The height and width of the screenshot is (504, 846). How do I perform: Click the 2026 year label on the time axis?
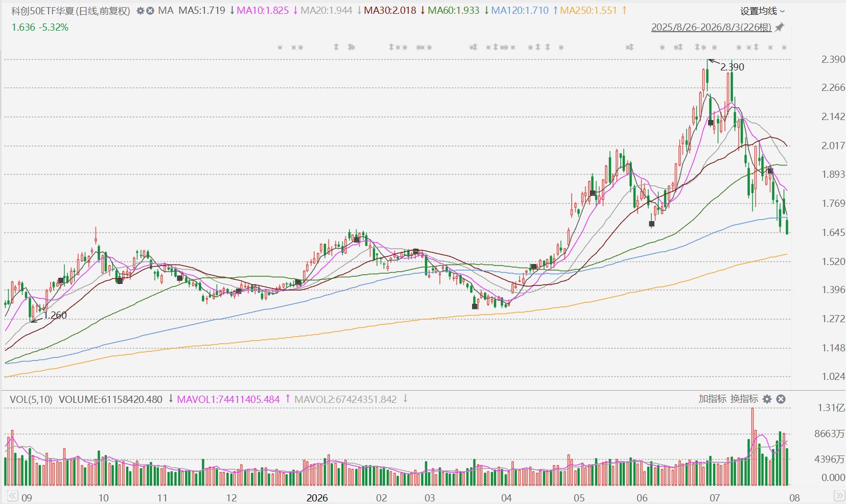click(317, 498)
